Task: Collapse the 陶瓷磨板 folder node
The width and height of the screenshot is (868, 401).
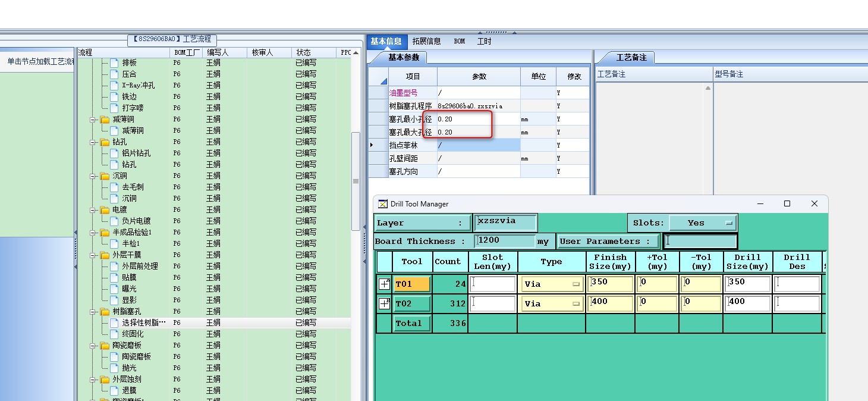Action: click(x=93, y=345)
